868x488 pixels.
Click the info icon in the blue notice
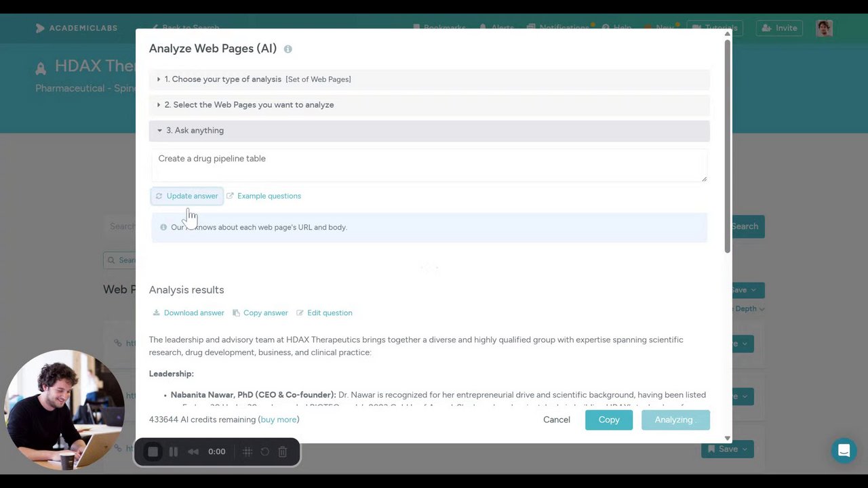click(163, 227)
